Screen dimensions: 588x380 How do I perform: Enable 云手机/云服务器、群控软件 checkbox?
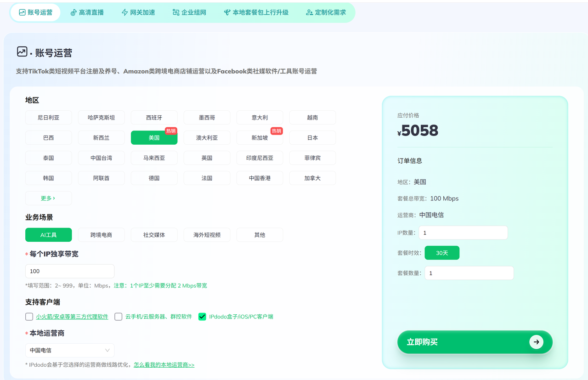point(118,316)
